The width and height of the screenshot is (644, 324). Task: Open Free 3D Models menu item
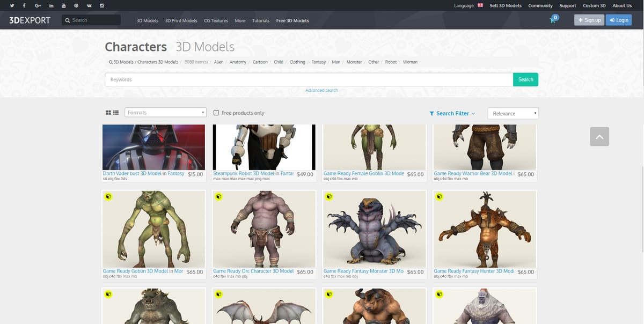292,20
